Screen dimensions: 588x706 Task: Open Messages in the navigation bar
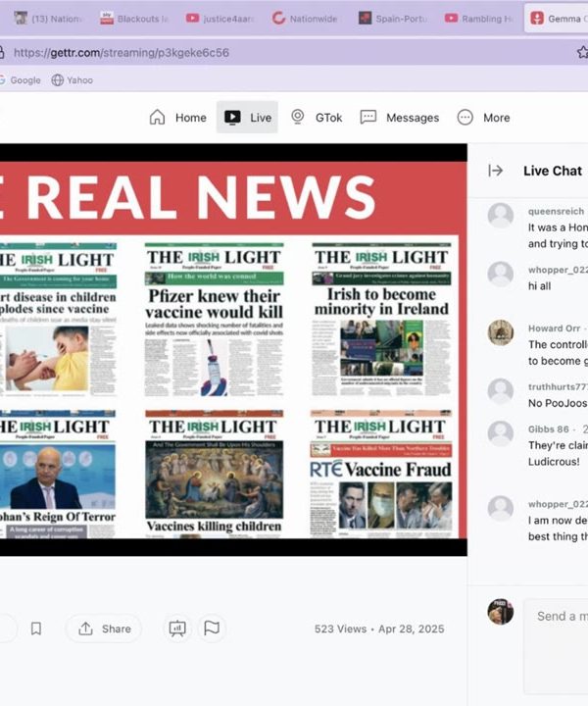[400, 118]
